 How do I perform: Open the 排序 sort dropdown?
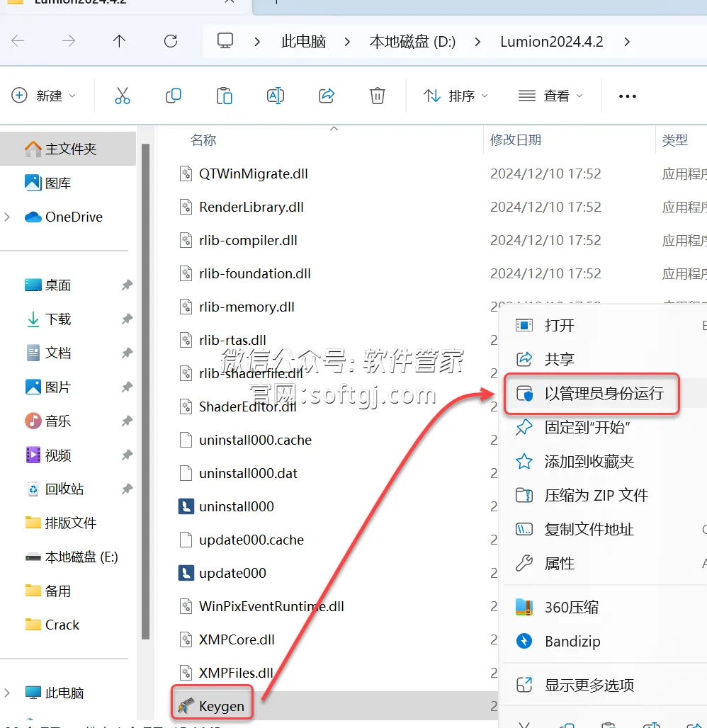pyautogui.click(x=456, y=96)
